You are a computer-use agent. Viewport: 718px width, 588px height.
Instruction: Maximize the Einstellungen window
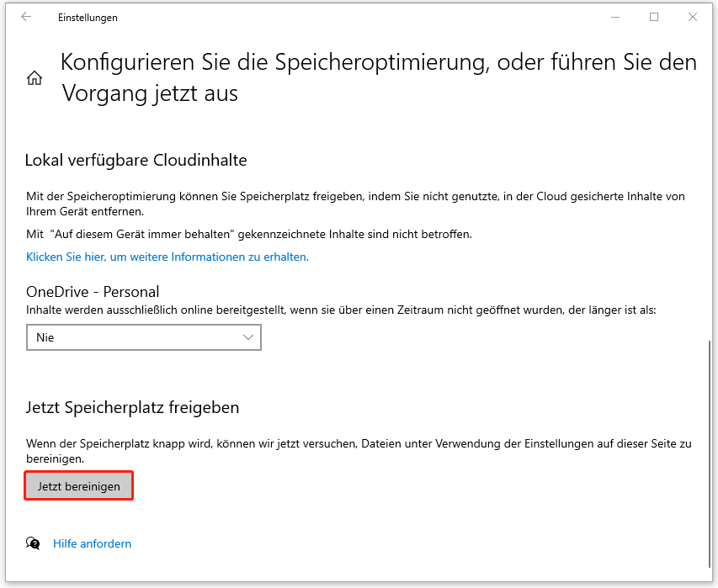(x=654, y=17)
